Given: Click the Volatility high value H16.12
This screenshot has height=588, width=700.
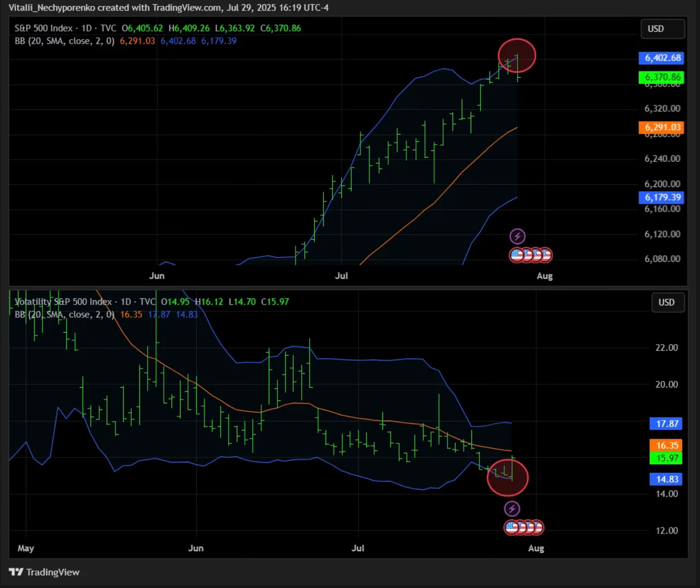Looking at the screenshot, I should point(209,302).
